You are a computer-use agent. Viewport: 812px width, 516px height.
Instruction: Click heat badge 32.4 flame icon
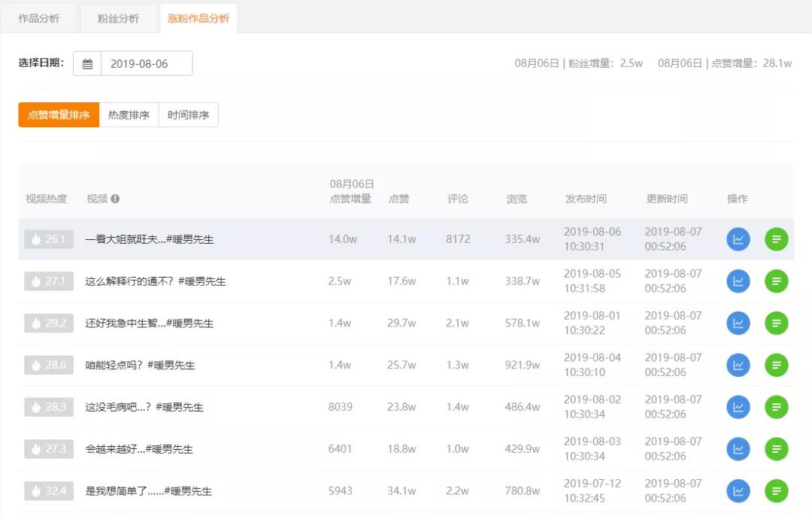[x=36, y=491]
